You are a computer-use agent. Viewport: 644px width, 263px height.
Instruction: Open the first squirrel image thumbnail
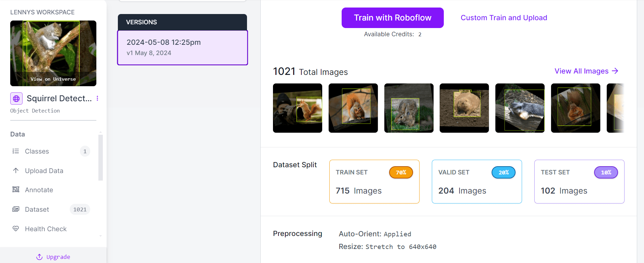tap(298, 108)
